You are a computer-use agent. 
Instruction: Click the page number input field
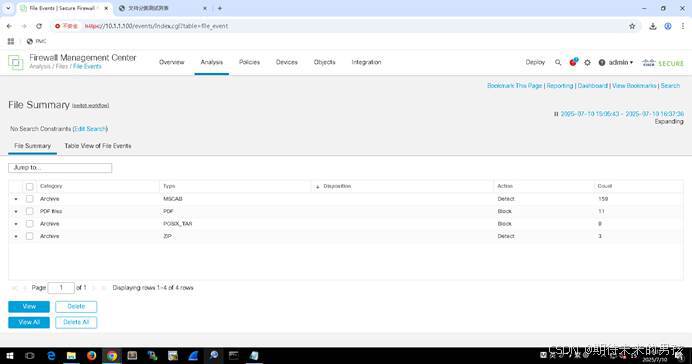61,288
